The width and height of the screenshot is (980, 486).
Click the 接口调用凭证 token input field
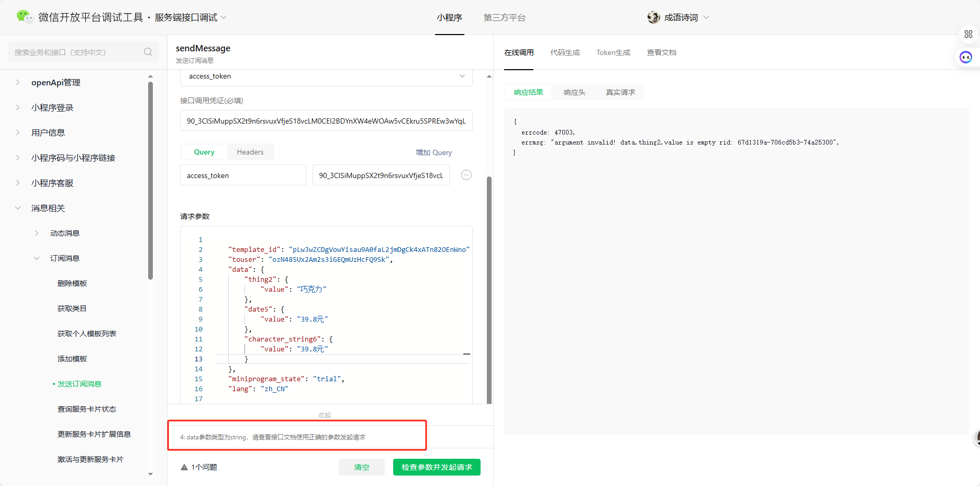326,120
